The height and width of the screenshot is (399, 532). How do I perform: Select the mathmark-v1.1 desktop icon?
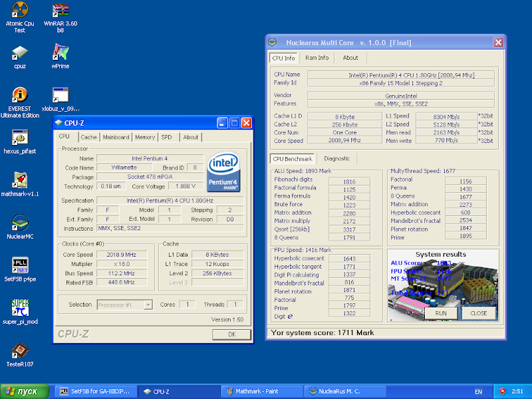click(x=20, y=185)
